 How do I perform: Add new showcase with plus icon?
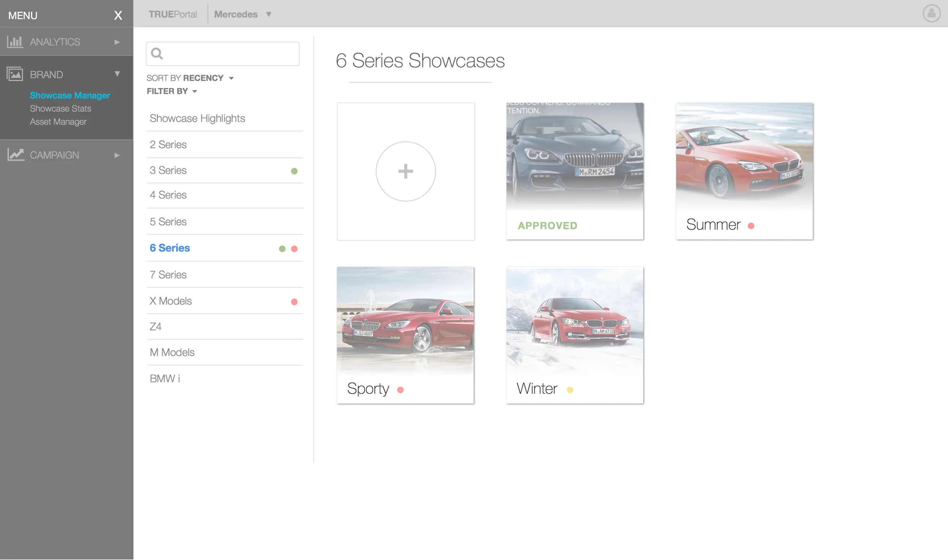pyautogui.click(x=405, y=171)
